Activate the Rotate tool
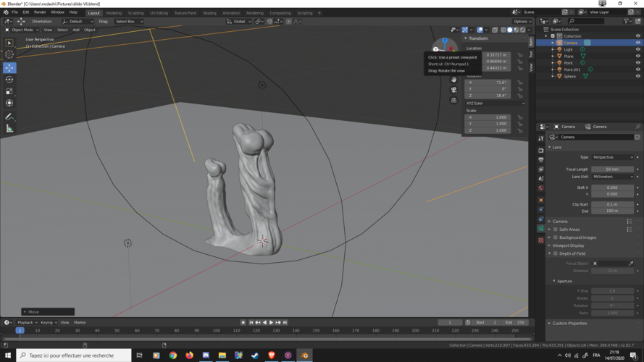 [9, 80]
